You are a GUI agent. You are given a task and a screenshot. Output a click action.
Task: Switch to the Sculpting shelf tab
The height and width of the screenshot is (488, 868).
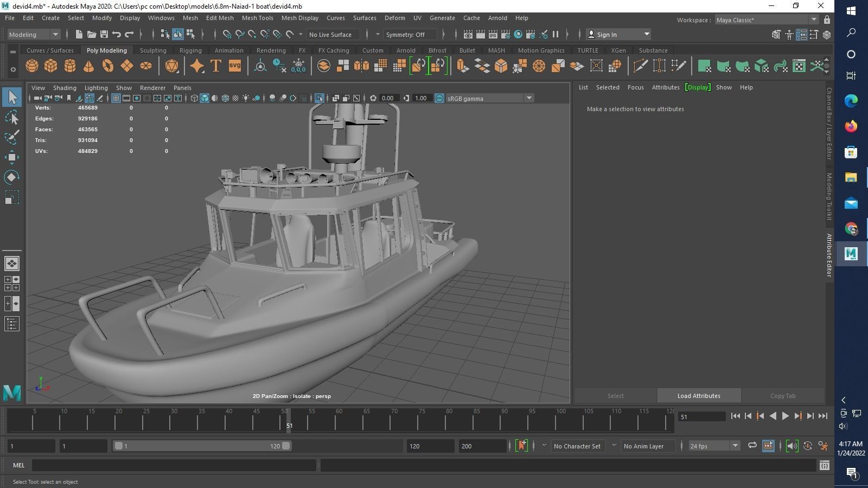(x=153, y=50)
